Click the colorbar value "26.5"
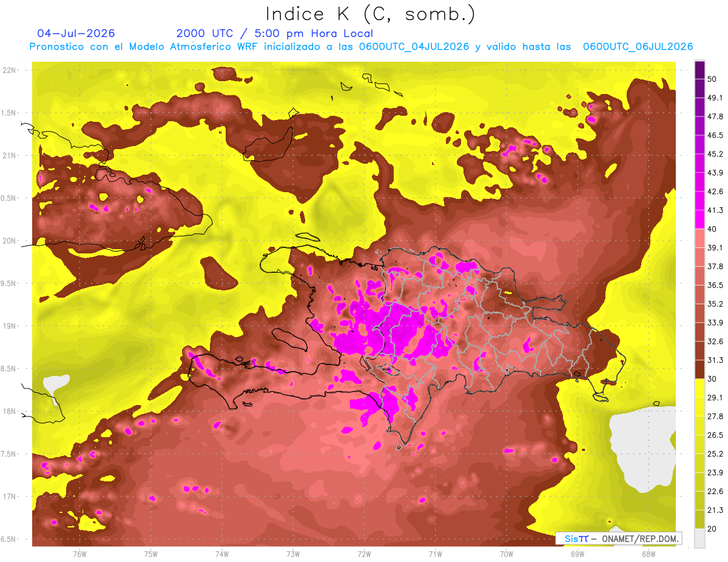 pos(715,435)
